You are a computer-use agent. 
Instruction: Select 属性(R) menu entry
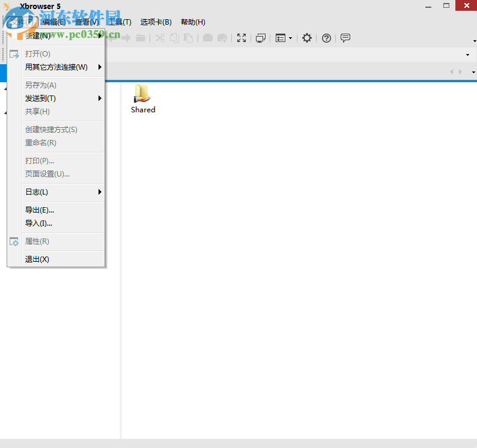(63, 241)
